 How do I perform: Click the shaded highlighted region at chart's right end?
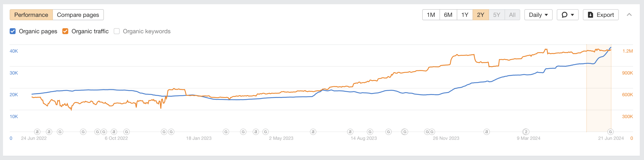(x=599, y=101)
